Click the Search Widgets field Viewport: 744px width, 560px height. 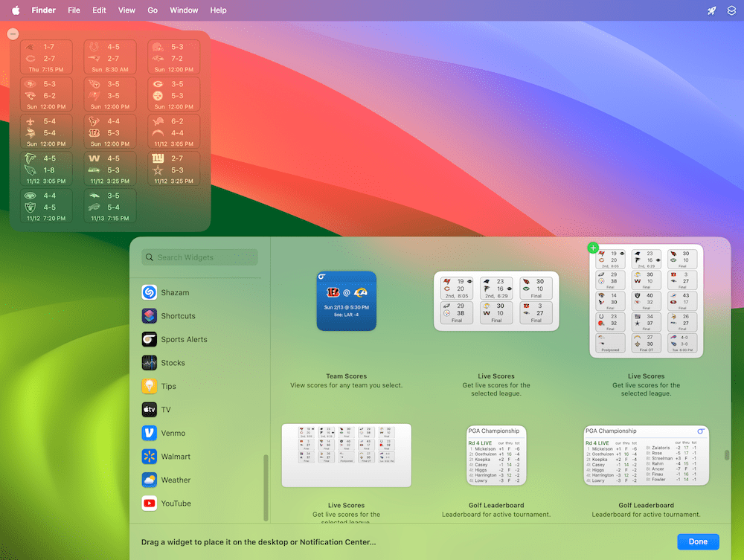point(199,257)
